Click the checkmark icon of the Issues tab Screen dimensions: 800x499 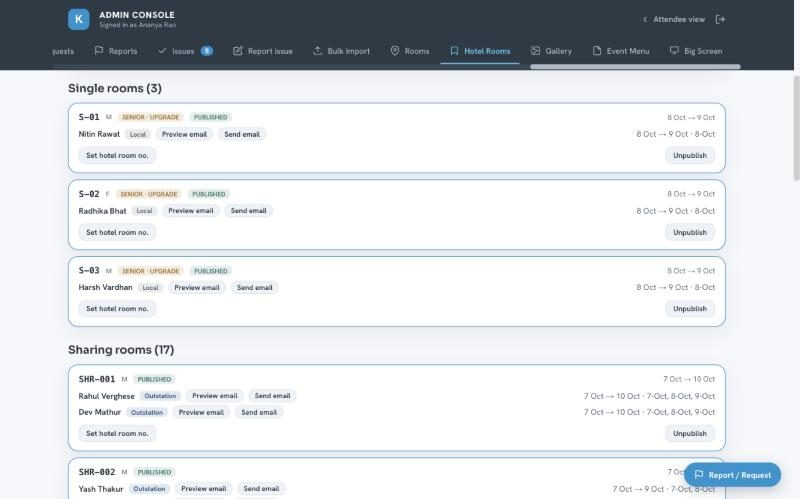(x=162, y=51)
